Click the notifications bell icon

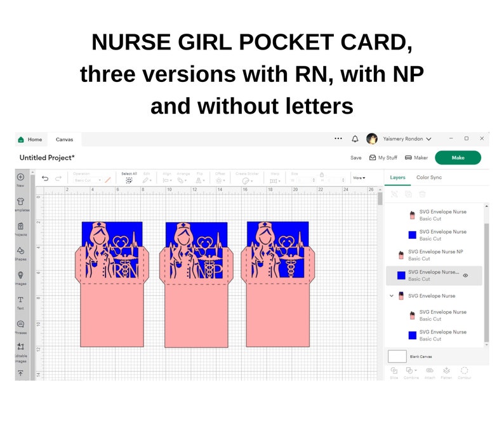[x=355, y=138]
